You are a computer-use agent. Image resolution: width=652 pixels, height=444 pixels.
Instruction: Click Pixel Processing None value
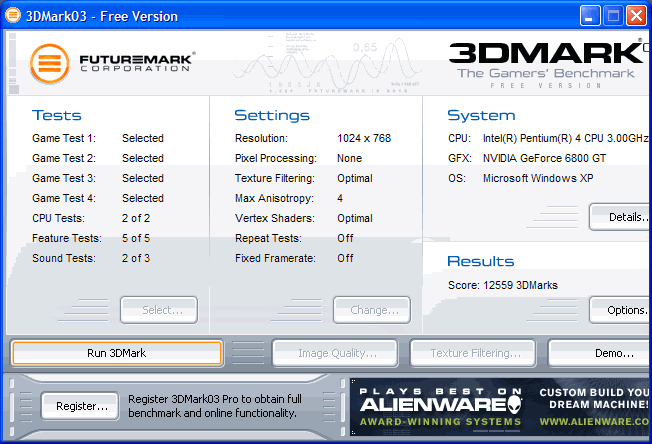point(349,158)
